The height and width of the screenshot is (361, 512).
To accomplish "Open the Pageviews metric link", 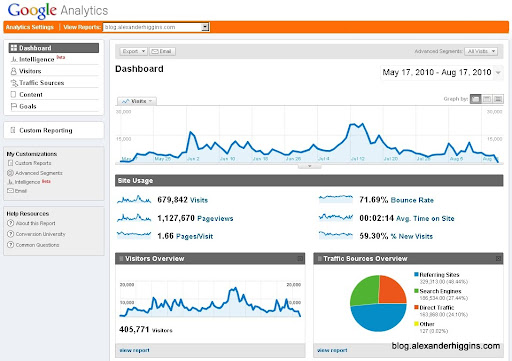I will point(215,219).
